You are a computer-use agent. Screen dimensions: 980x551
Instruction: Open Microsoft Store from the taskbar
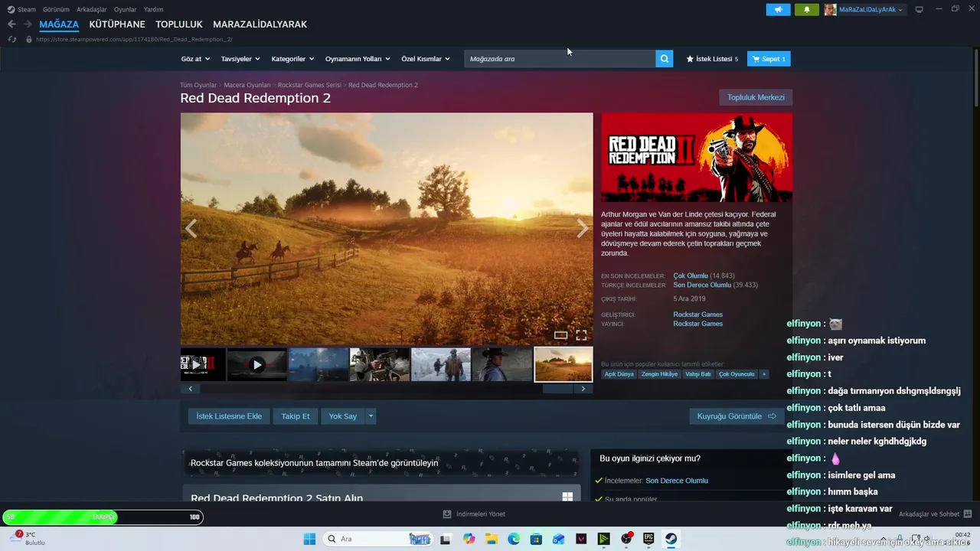click(x=536, y=539)
